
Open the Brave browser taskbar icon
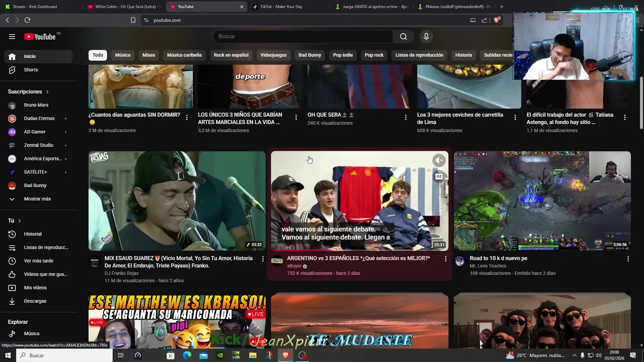(286, 355)
